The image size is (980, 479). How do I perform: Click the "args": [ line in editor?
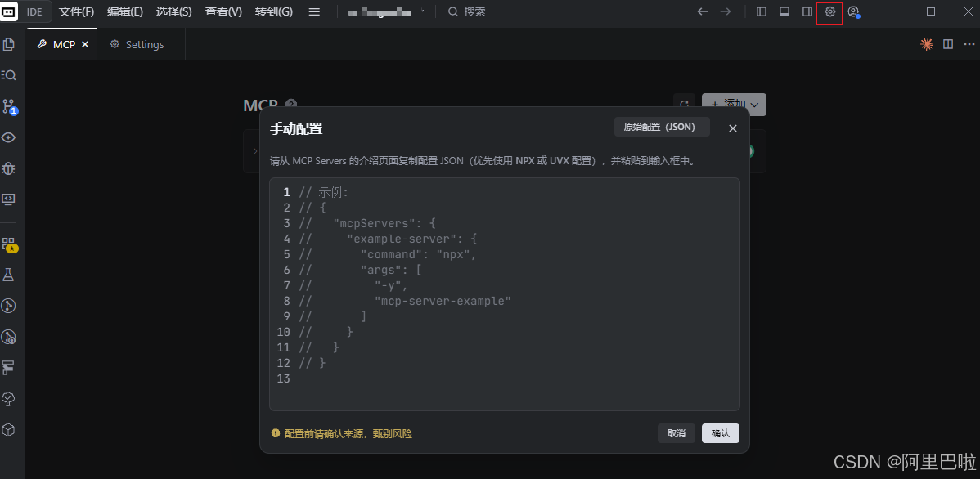pos(362,270)
